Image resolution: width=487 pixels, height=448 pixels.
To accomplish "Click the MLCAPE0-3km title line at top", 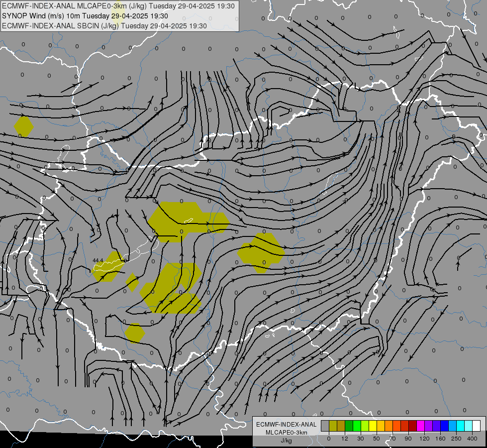I will click(118, 6).
